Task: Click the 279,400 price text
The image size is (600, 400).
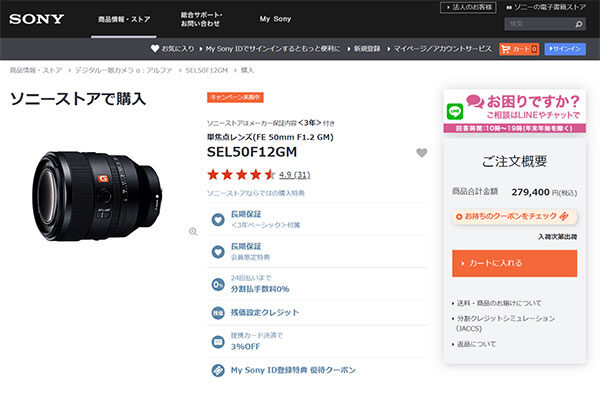Action: pyautogui.click(x=530, y=192)
